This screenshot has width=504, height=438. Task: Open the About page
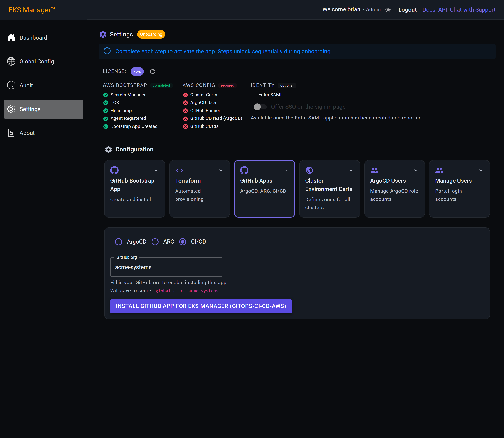tap(44, 133)
